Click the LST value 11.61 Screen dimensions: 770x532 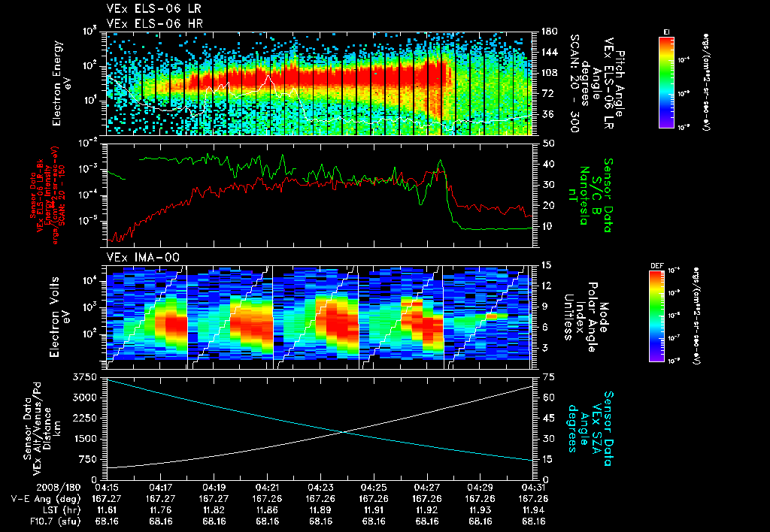(107, 510)
